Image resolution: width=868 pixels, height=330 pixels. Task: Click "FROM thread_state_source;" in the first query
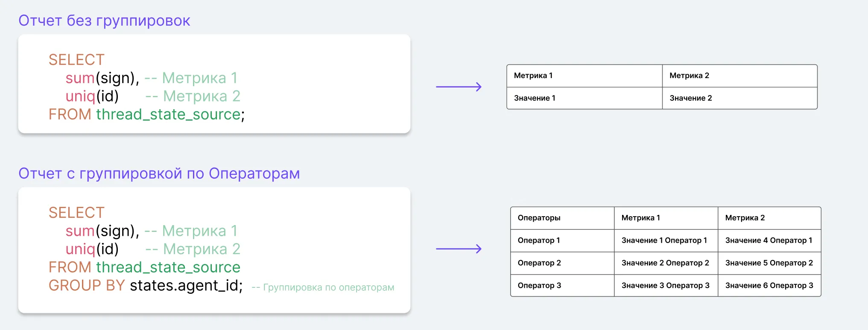coord(146,114)
